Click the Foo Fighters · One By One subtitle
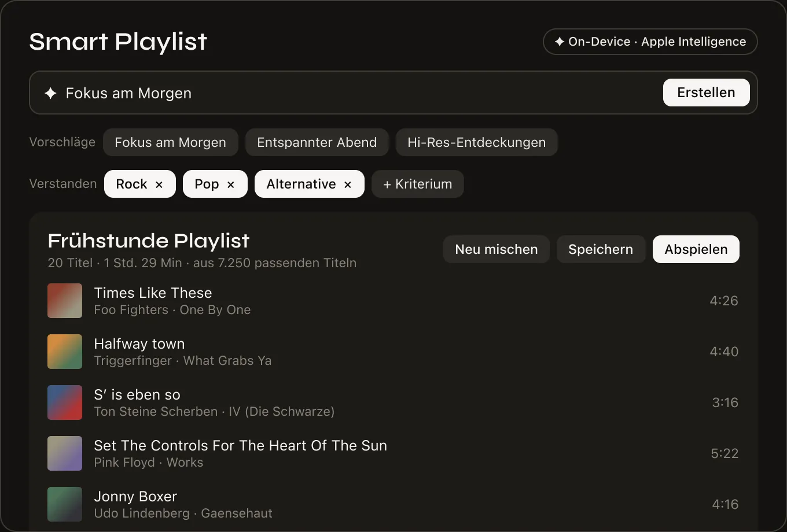The image size is (787, 532). 172,310
